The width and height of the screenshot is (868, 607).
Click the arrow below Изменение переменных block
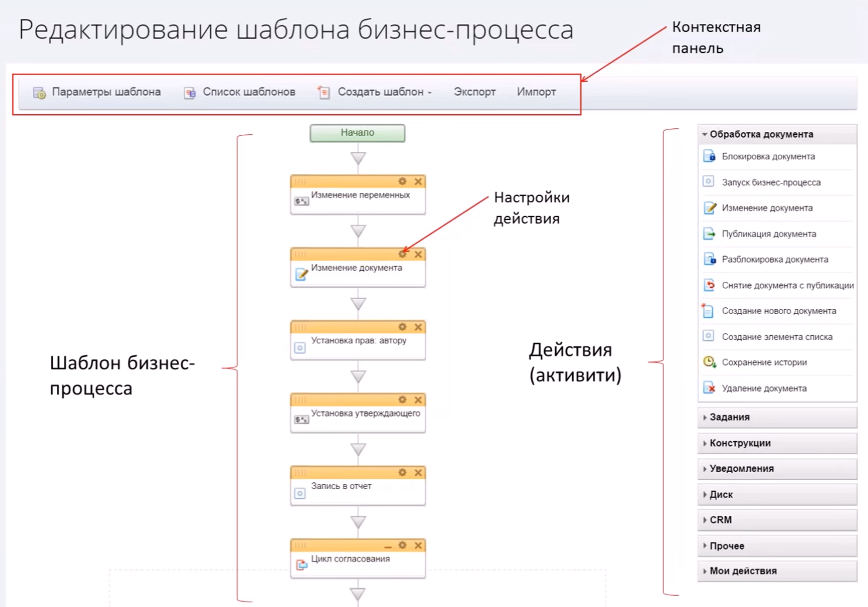click(358, 231)
